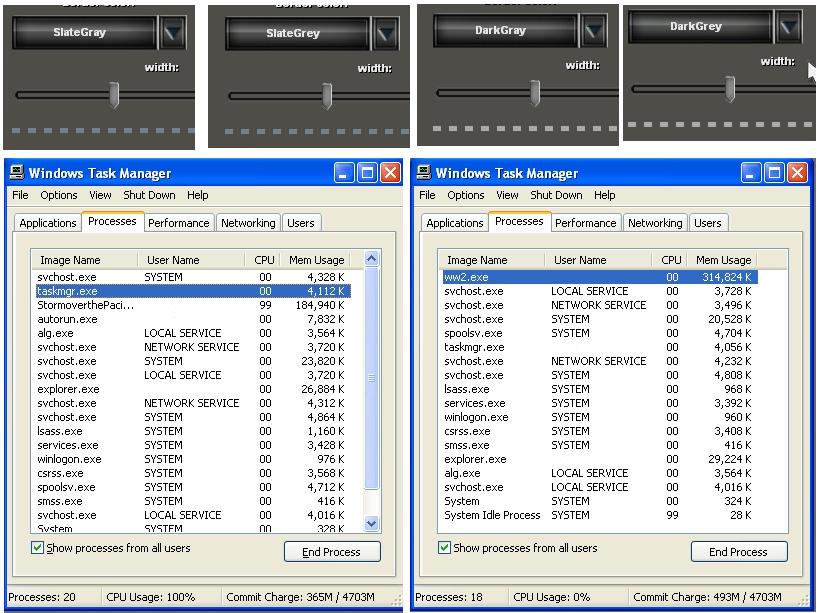Image resolution: width=817 pixels, height=613 pixels.
Task: Sort by Mem Usage column in left Task Manager
Action: point(316,260)
